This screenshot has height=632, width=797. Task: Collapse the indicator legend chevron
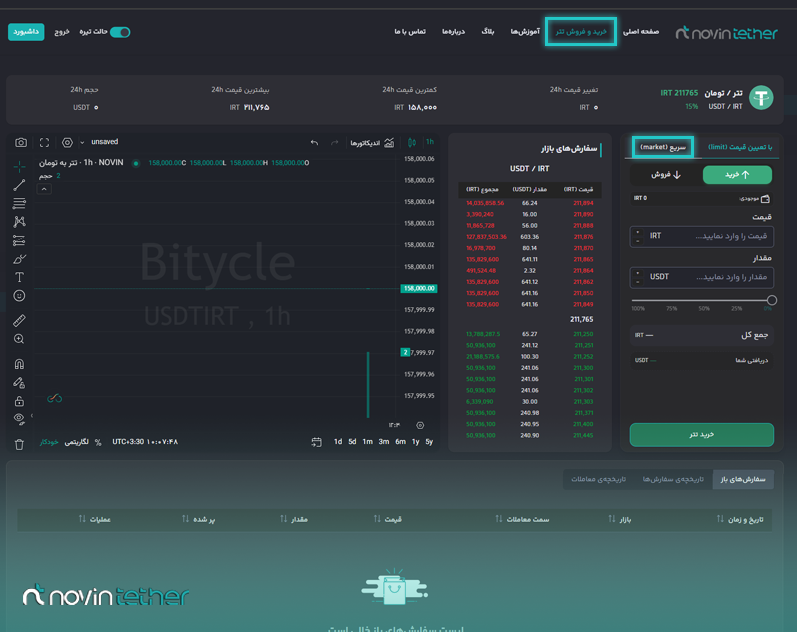point(44,189)
